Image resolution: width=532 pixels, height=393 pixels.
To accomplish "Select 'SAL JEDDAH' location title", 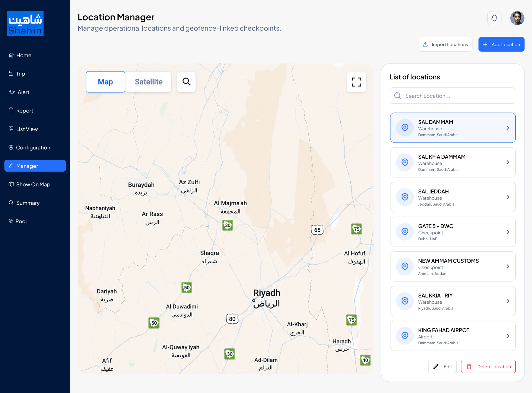I will click(x=433, y=192).
